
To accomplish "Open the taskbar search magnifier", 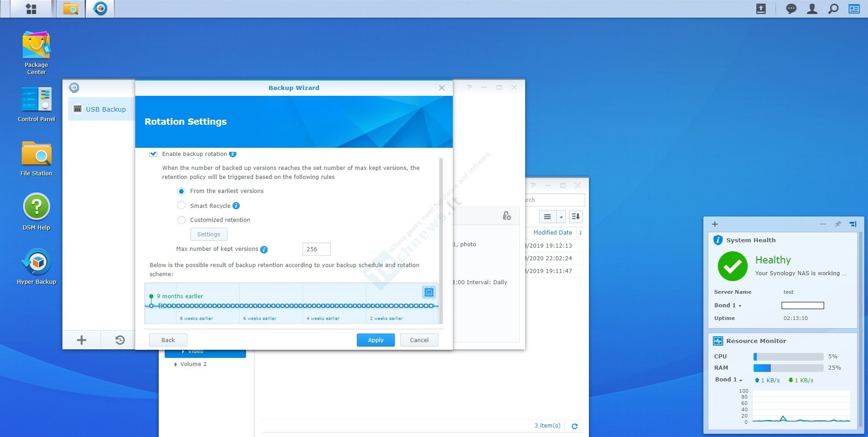I will click(833, 9).
